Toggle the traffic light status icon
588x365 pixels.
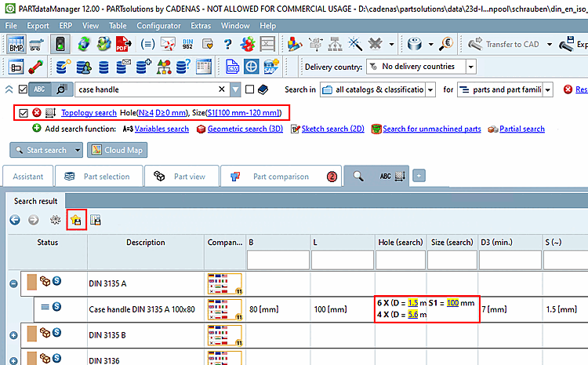[60, 44]
